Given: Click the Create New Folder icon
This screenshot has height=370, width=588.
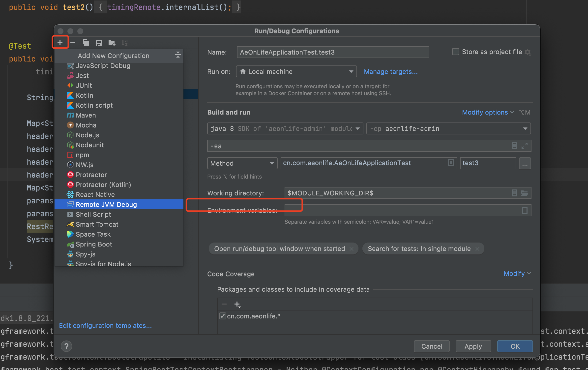Looking at the screenshot, I should [x=112, y=43].
